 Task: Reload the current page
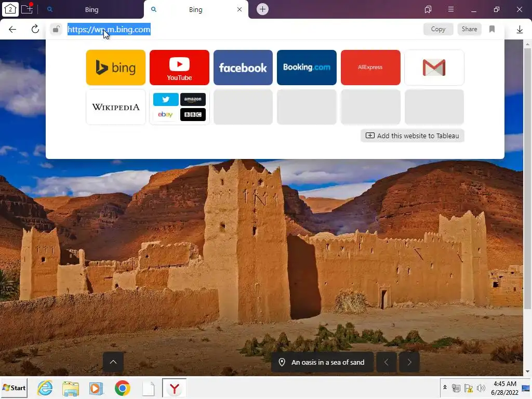(35, 29)
